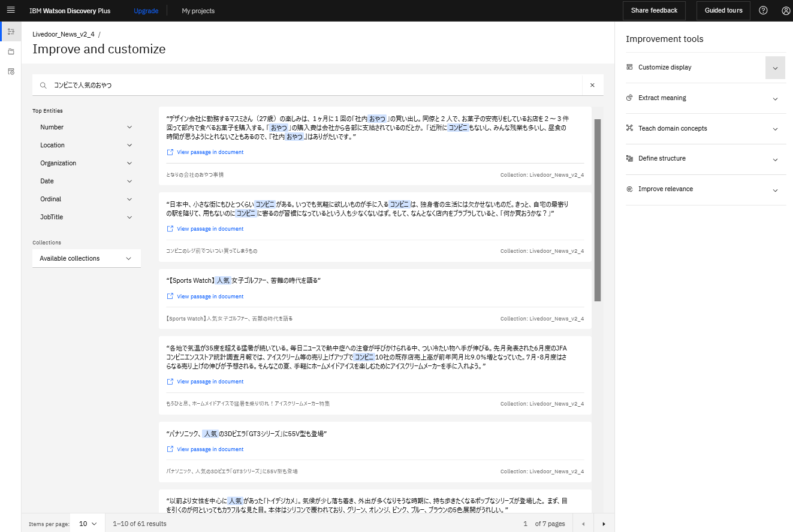View passage in document for おやつ result
The height and width of the screenshot is (532, 793).
point(210,152)
